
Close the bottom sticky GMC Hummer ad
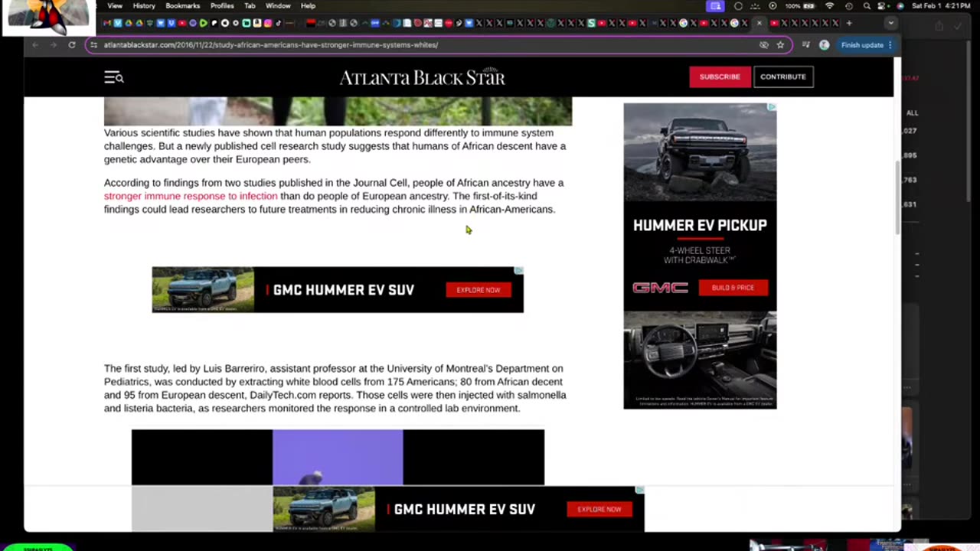pos(639,490)
